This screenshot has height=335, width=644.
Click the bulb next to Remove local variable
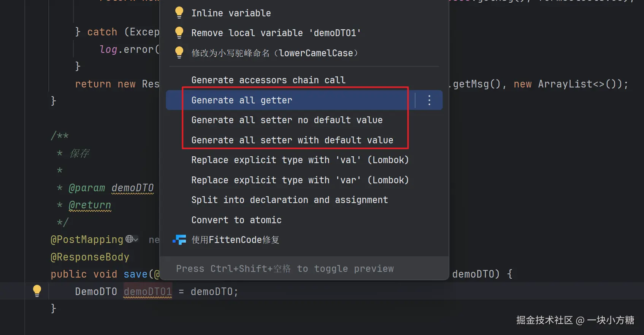(x=179, y=33)
